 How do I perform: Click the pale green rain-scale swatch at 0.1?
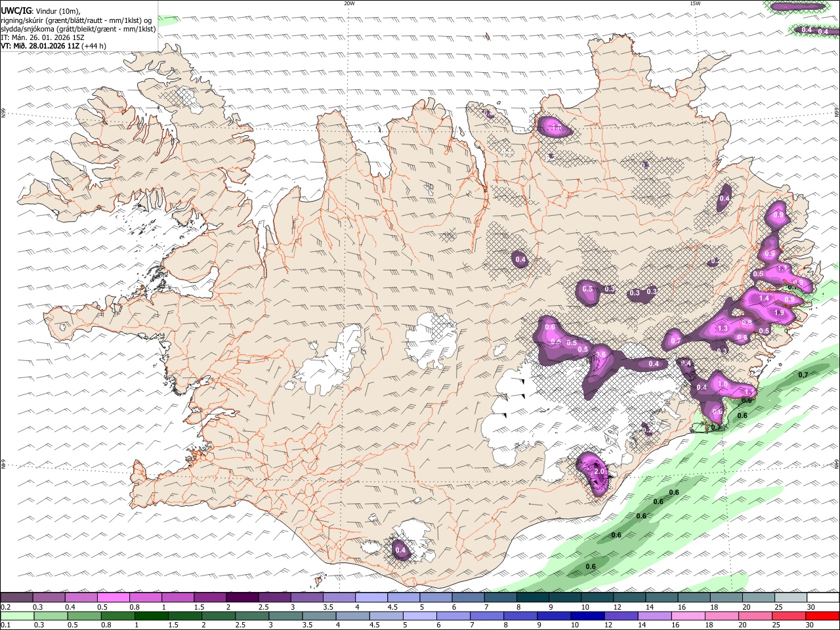tap(17, 616)
